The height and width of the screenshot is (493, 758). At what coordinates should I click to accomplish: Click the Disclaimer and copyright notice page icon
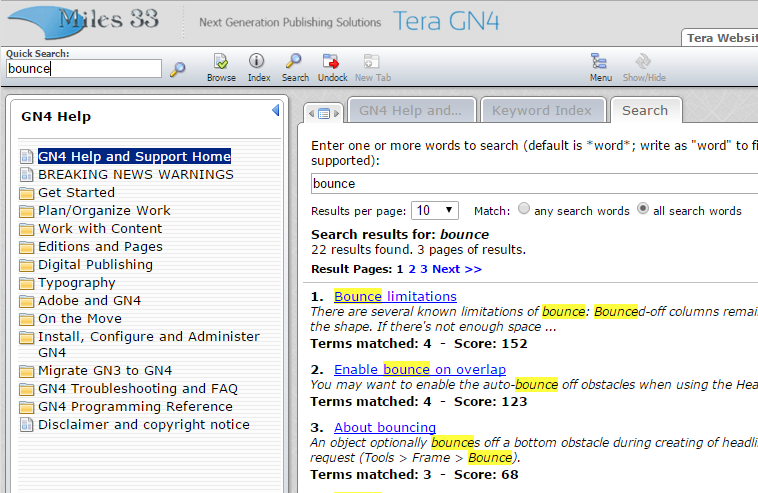(27, 425)
